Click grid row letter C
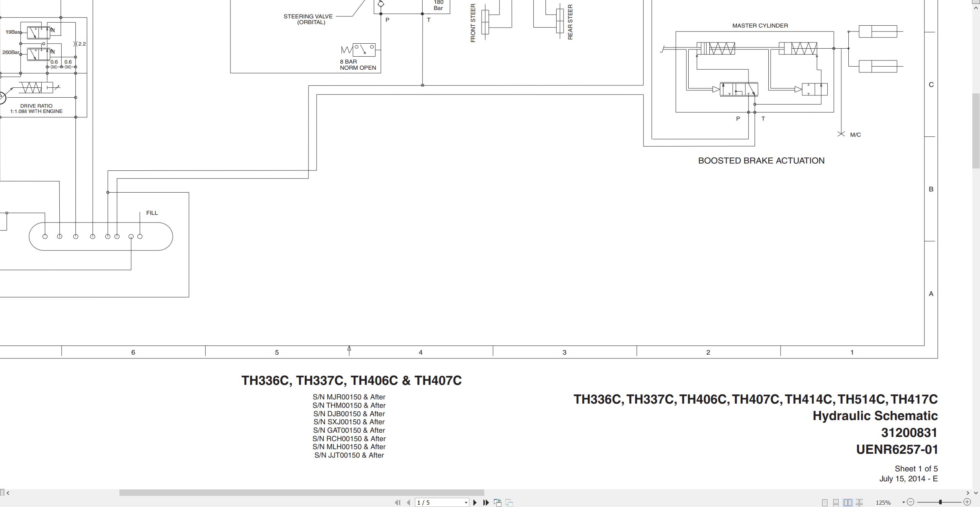Image resolution: width=980 pixels, height=507 pixels. point(931,85)
